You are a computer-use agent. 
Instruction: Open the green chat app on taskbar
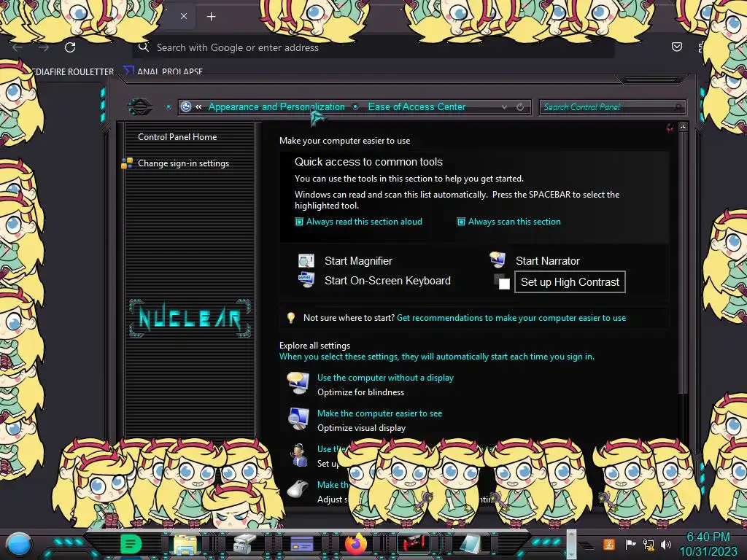point(131,544)
